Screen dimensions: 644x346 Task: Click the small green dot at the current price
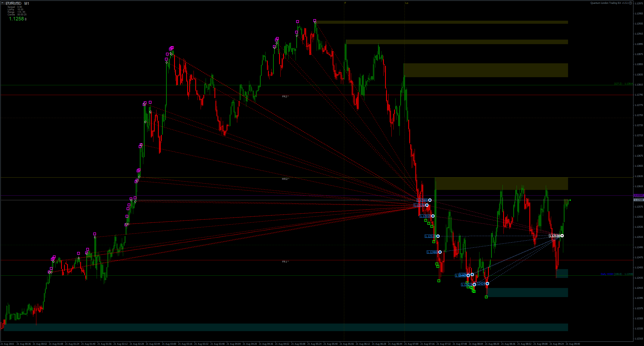click(570, 200)
